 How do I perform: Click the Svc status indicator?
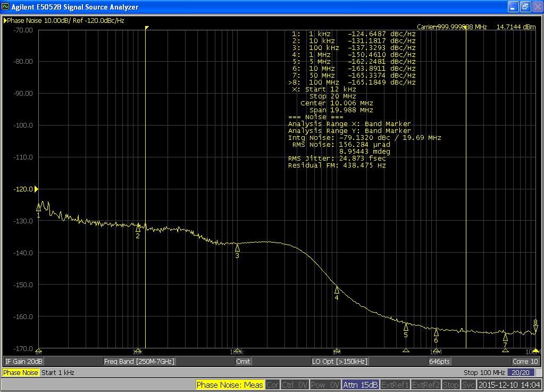[468, 385]
